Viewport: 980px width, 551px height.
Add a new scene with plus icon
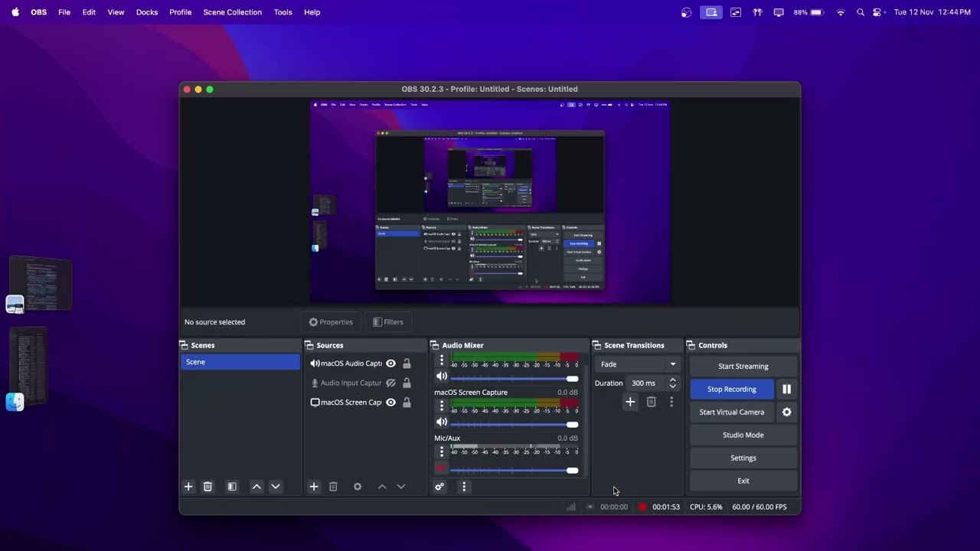coord(188,487)
